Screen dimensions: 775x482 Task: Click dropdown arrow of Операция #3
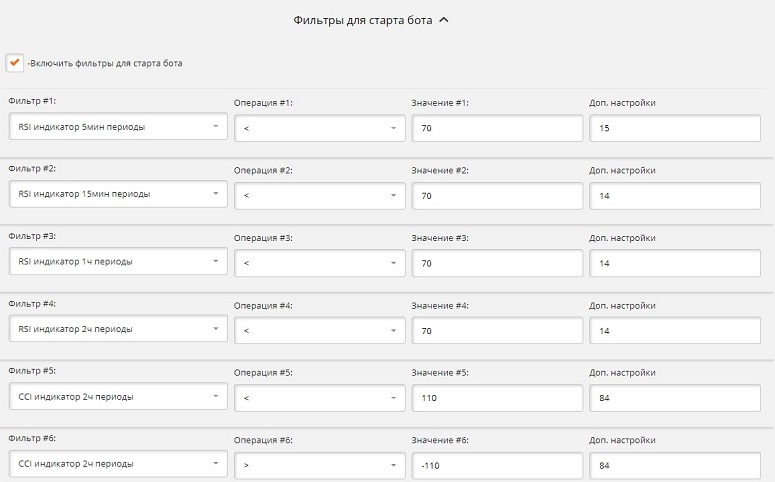click(393, 263)
